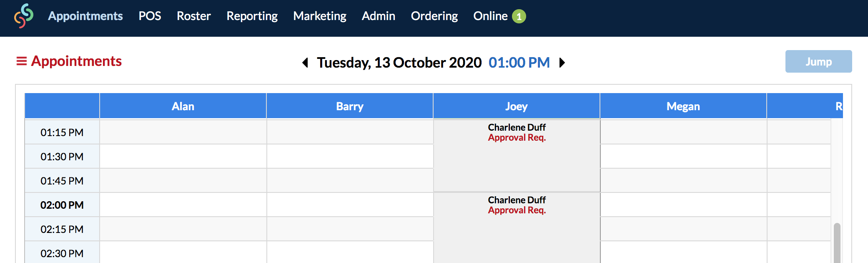Go to previous day arrow
Screen dimensions: 868x263
(x=305, y=63)
